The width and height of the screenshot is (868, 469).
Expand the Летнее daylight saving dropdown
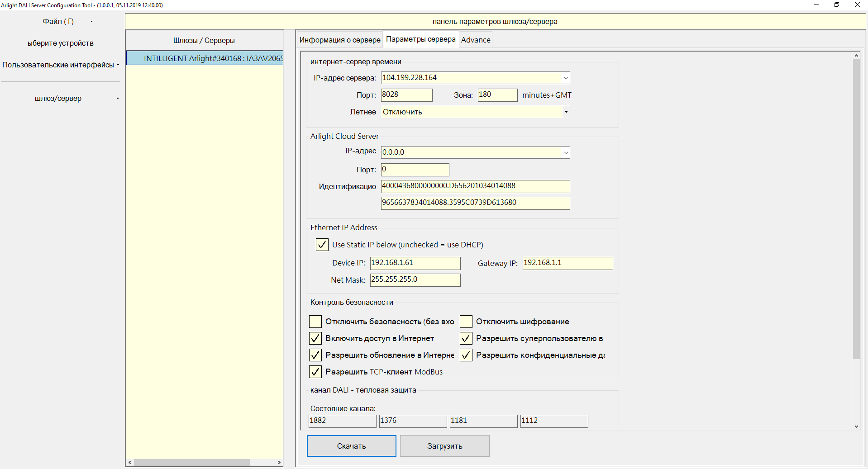pyautogui.click(x=566, y=112)
